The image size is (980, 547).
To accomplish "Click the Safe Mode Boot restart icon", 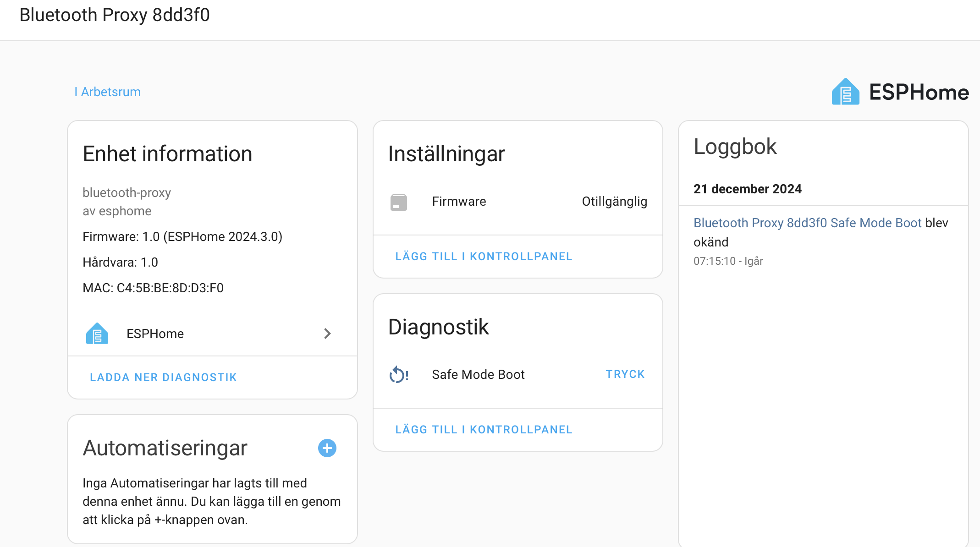I will coord(398,375).
